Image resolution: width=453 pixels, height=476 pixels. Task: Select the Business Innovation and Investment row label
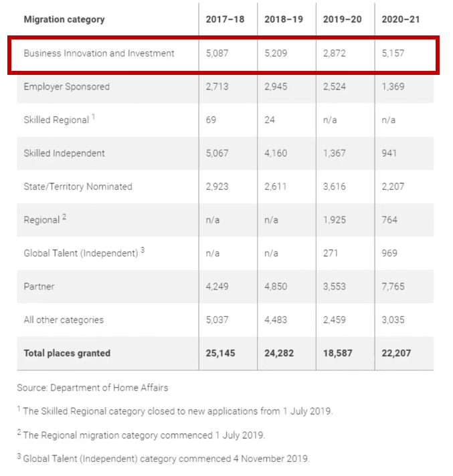click(99, 53)
